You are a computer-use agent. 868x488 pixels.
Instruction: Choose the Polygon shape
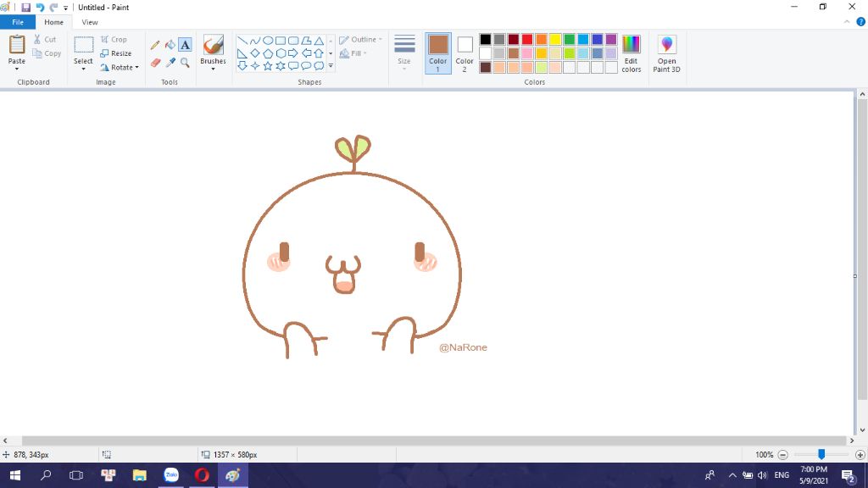[x=305, y=41]
